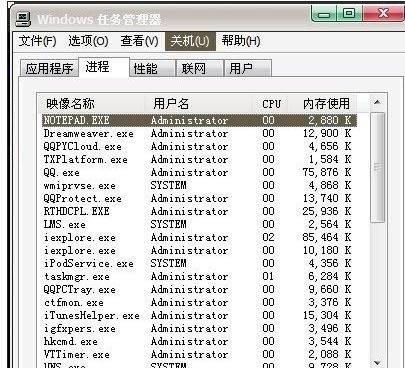Open the 联网 tab

(x=199, y=69)
